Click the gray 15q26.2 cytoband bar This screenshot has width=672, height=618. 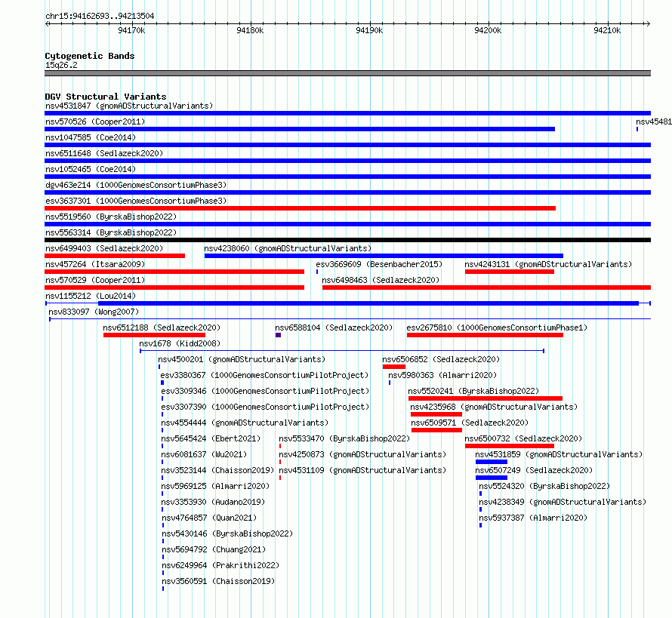tap(347, 73)
